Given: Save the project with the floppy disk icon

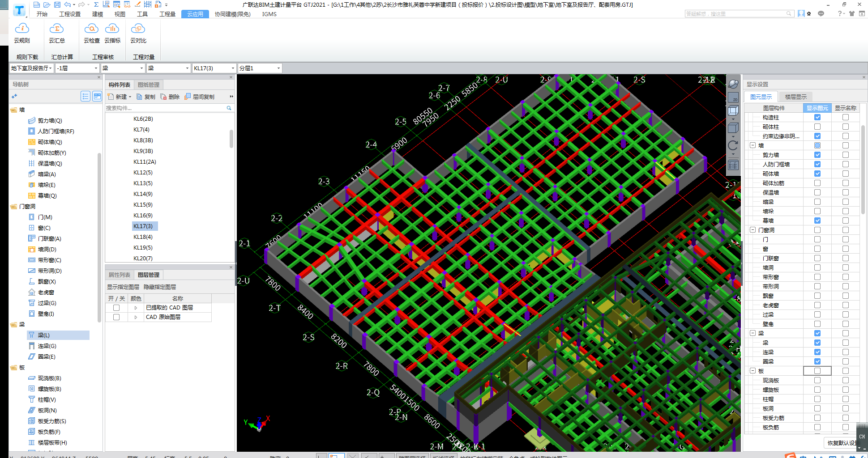Looking at the screenshot, I should point(57,4).
